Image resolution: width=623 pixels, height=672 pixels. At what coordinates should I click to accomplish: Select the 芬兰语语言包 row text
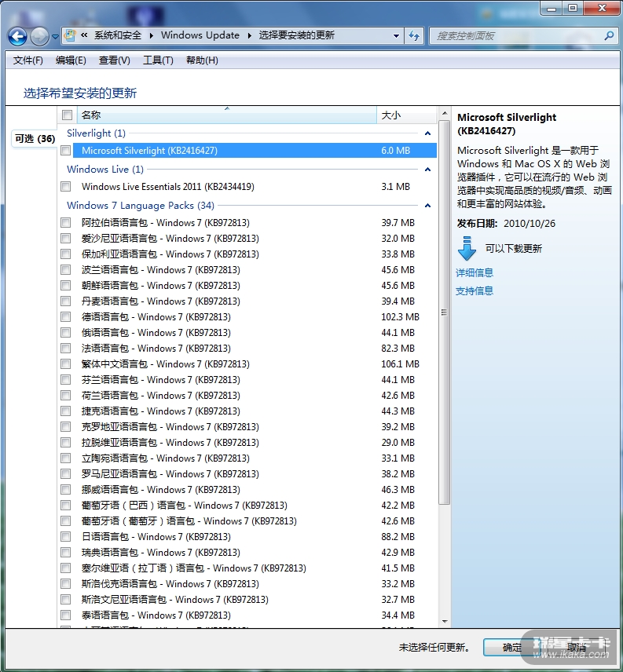(x=161, y=380)
